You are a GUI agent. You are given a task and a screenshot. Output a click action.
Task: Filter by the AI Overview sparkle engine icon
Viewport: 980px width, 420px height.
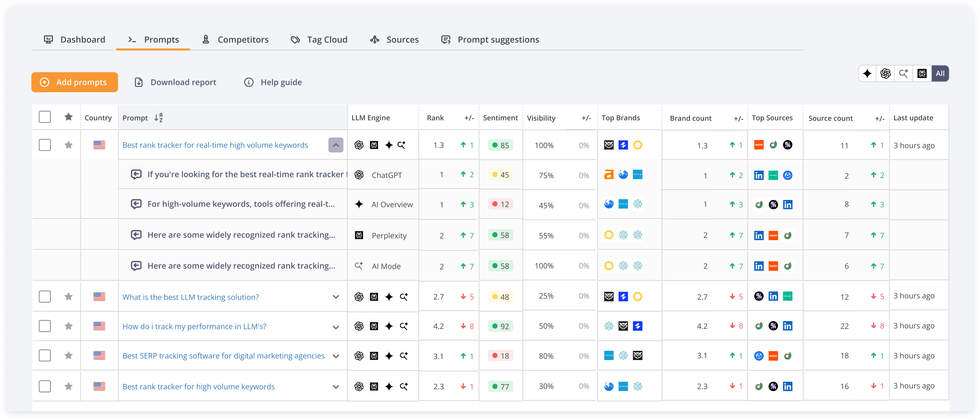867,73
